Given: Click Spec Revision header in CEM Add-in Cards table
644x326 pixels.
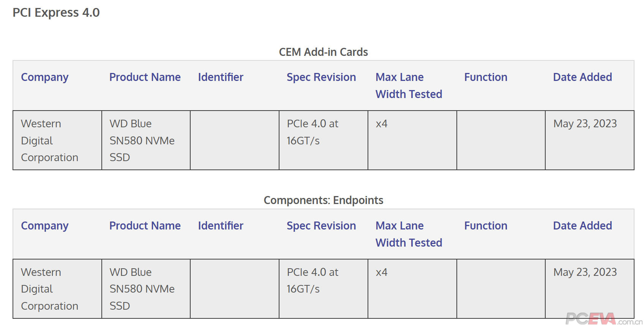Looking at the screenshot, I should tap(321, 77).
